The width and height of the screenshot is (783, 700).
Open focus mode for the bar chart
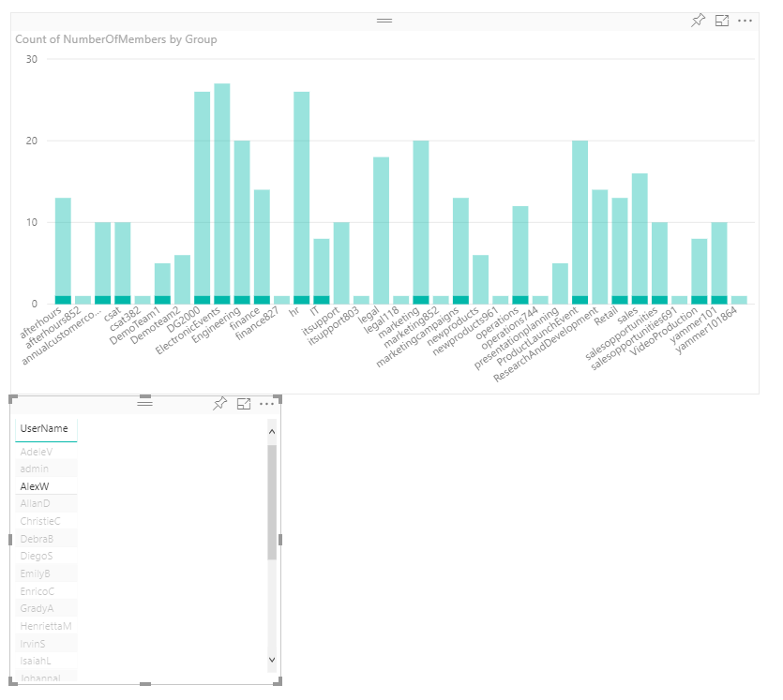[722, 21]
